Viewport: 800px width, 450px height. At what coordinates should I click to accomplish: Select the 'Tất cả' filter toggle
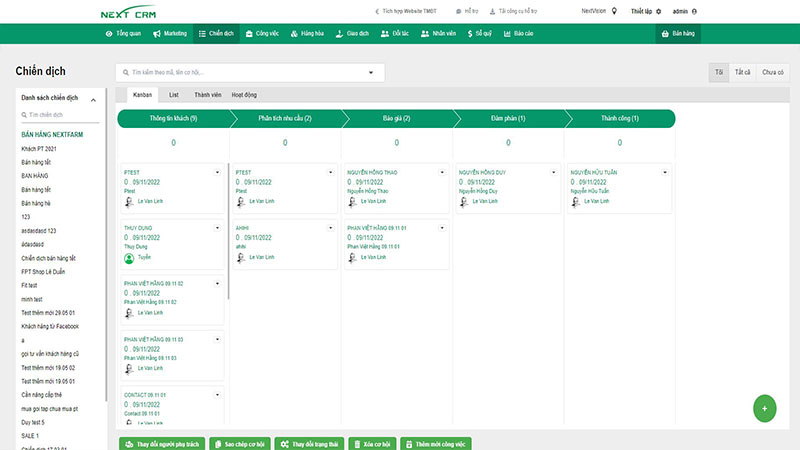point(742,72)
